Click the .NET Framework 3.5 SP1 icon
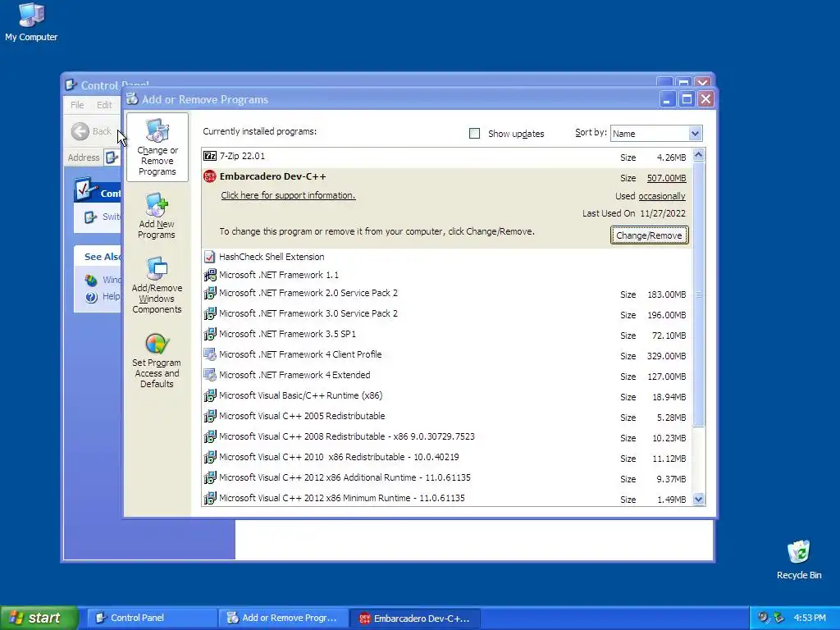 coord(210,334)
